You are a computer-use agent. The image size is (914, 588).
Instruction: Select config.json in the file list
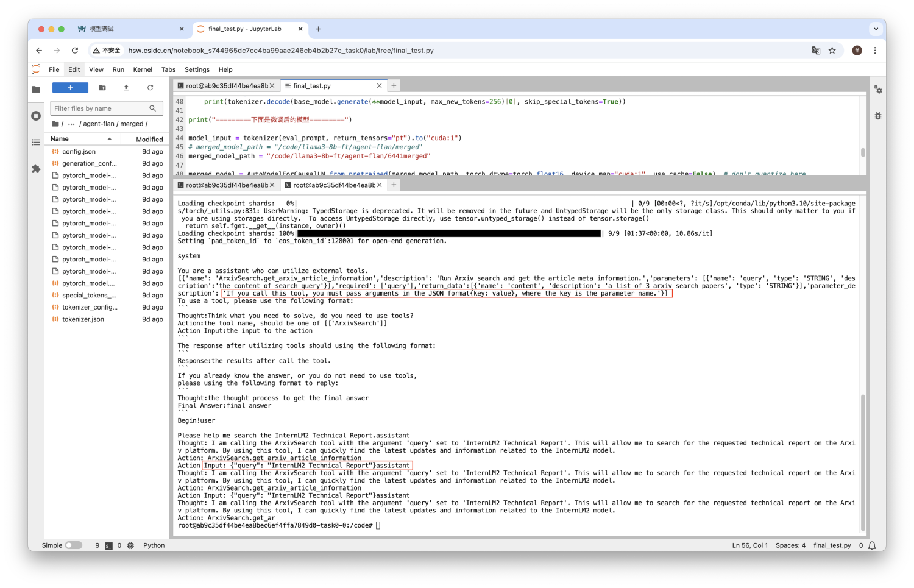pyautogui.click(x=107, y=151)
